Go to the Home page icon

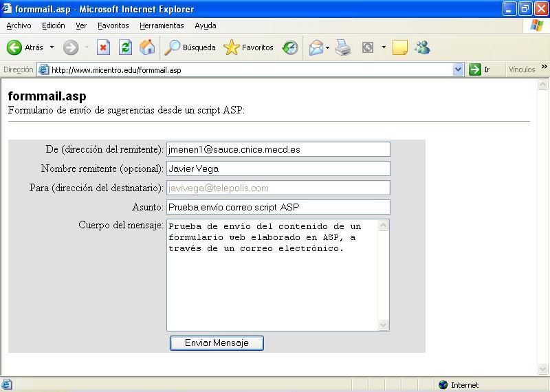tap(146, 47)
